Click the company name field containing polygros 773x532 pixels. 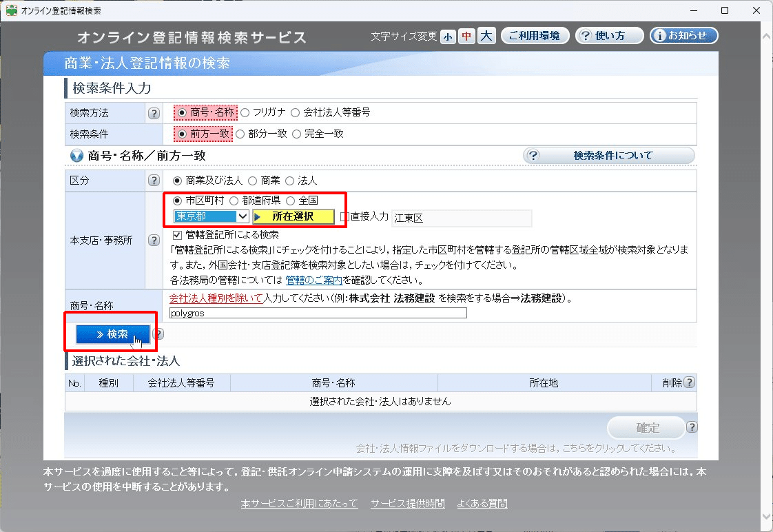(x=318, y=313)
